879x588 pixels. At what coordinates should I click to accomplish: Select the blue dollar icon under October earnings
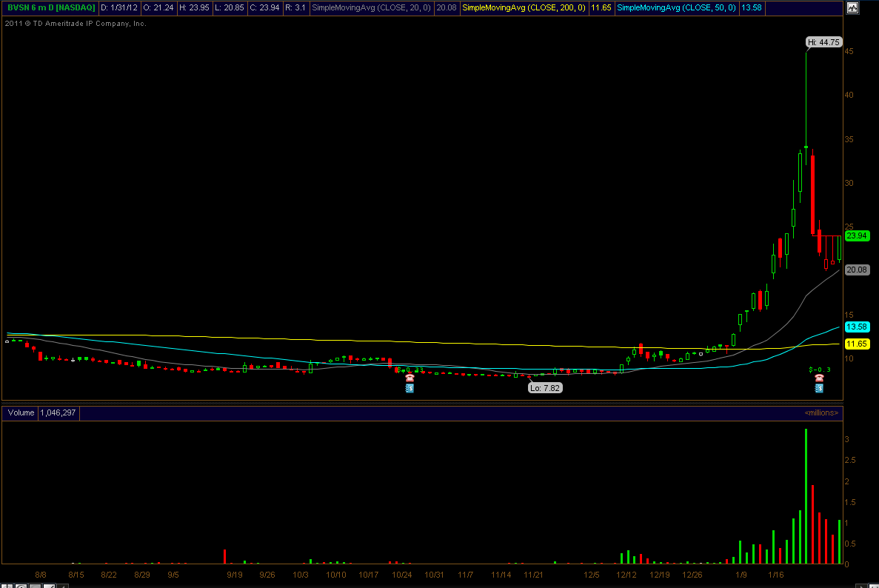(x=410, y=387)
